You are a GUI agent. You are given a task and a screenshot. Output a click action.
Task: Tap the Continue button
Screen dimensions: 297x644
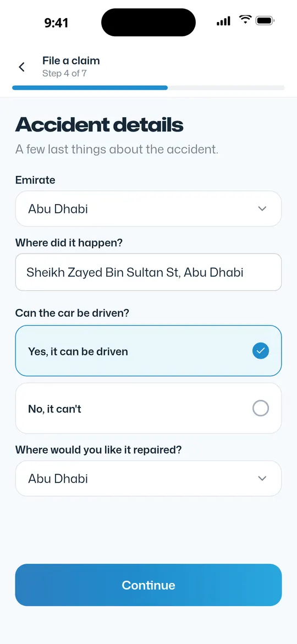[x=148, y=585]
